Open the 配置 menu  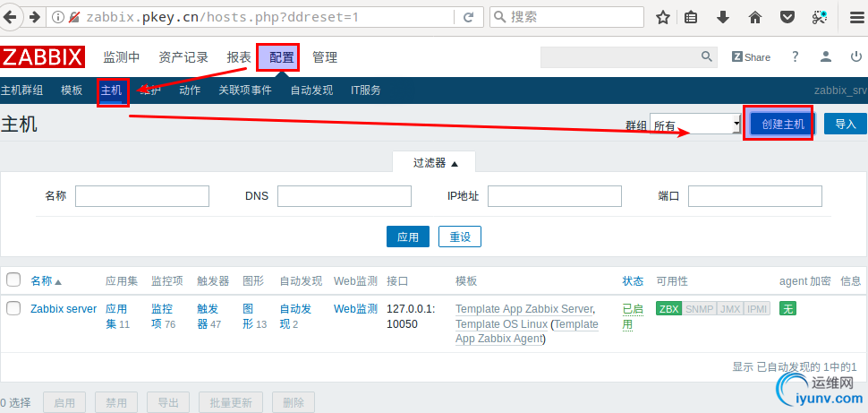(x=282, y=57)
